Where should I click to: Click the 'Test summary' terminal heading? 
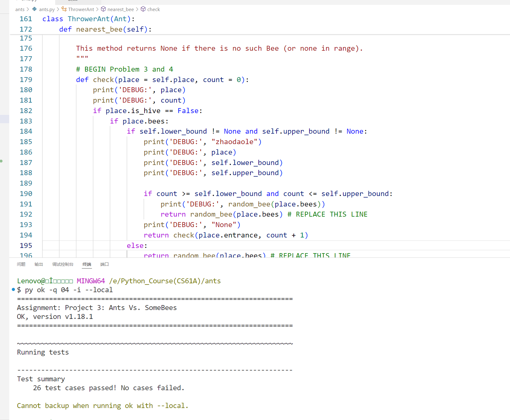point(41,379)
